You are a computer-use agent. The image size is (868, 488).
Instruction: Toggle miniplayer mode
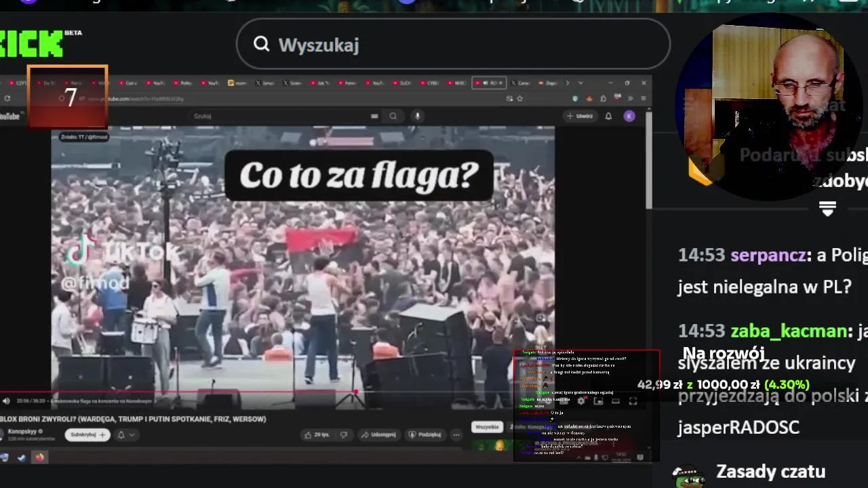pyautogui.click(x=599, y=401)
